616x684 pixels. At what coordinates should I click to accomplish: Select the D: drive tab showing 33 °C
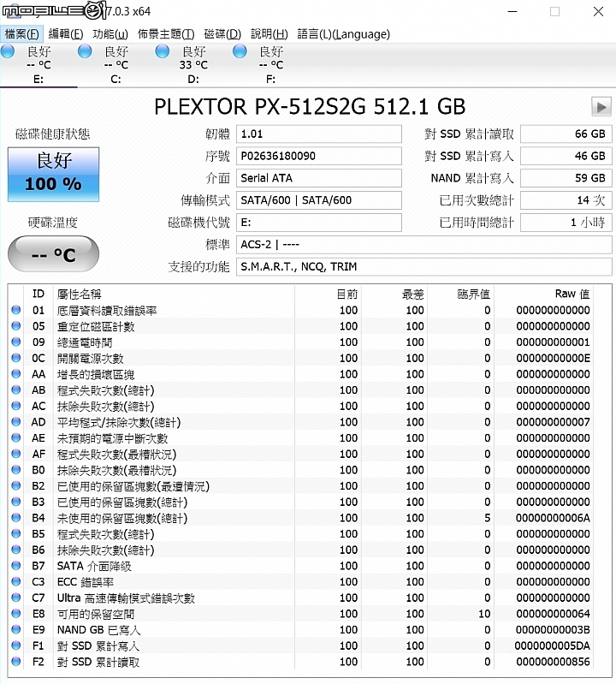click(x=193, y=65)
